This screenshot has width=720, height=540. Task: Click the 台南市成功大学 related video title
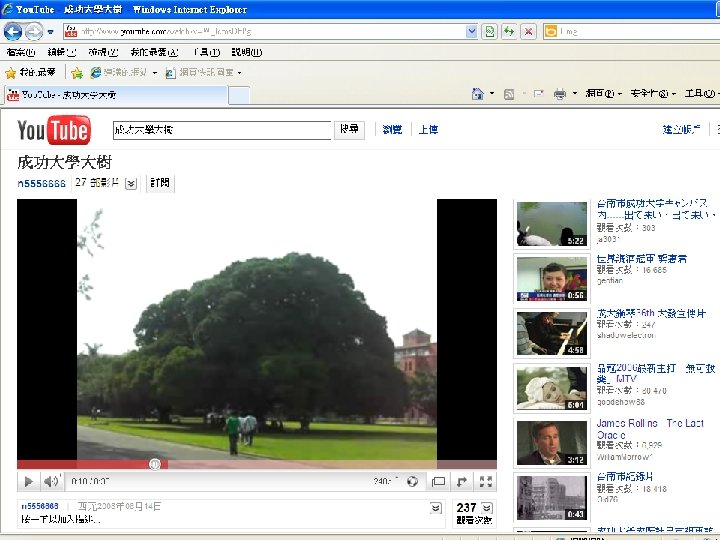[656, 208]
